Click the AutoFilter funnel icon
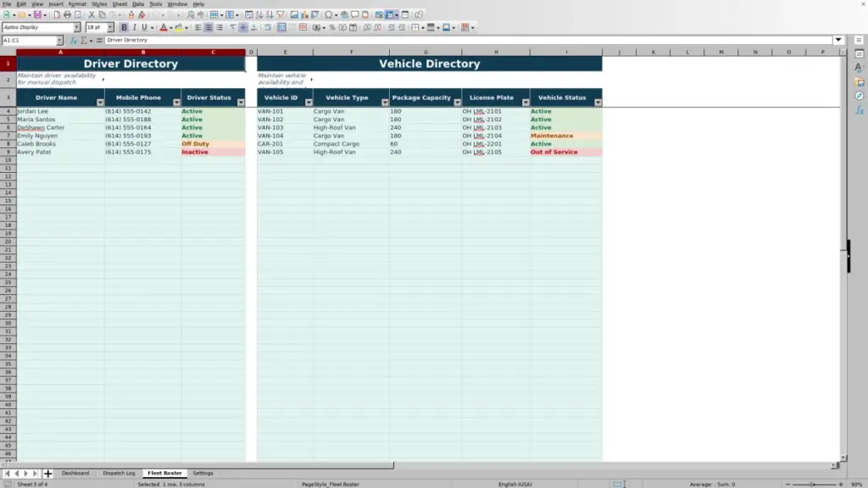 (280, 14)
